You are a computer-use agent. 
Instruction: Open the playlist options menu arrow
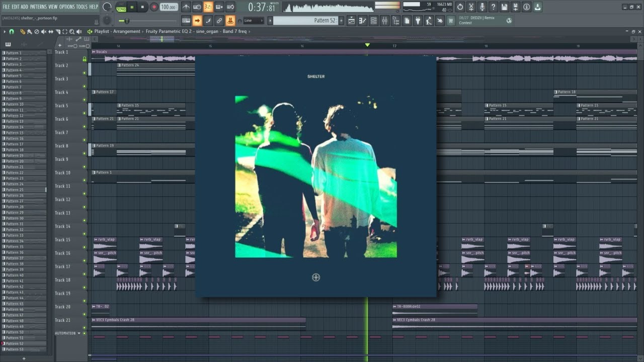click(x=5, y=32)
